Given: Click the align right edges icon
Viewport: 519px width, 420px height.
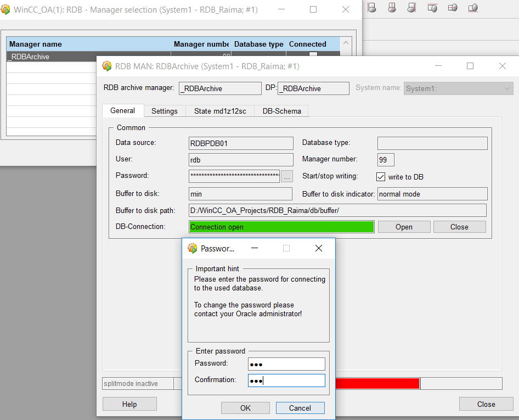Looking at the screenshot, I should [412, 8].
